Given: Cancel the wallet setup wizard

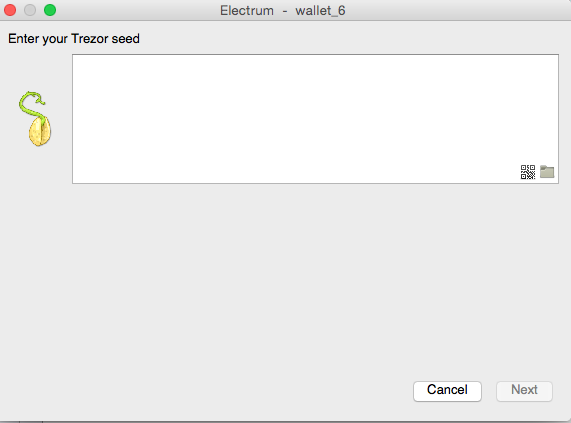Looking at the screenshot, I should (447, 391).
